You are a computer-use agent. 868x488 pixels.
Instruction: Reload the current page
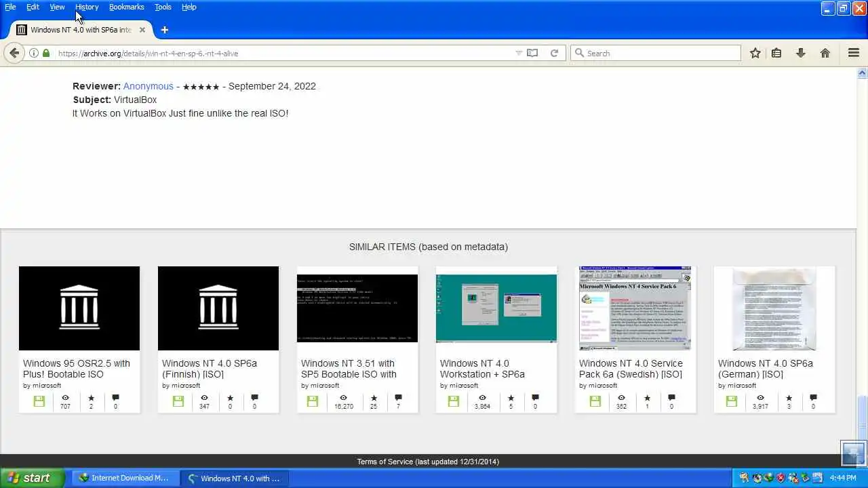pos(554,53)
